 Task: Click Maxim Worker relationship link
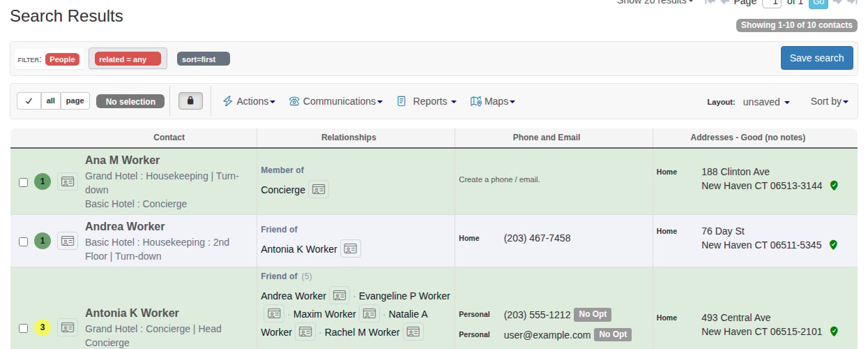point(325,314)
